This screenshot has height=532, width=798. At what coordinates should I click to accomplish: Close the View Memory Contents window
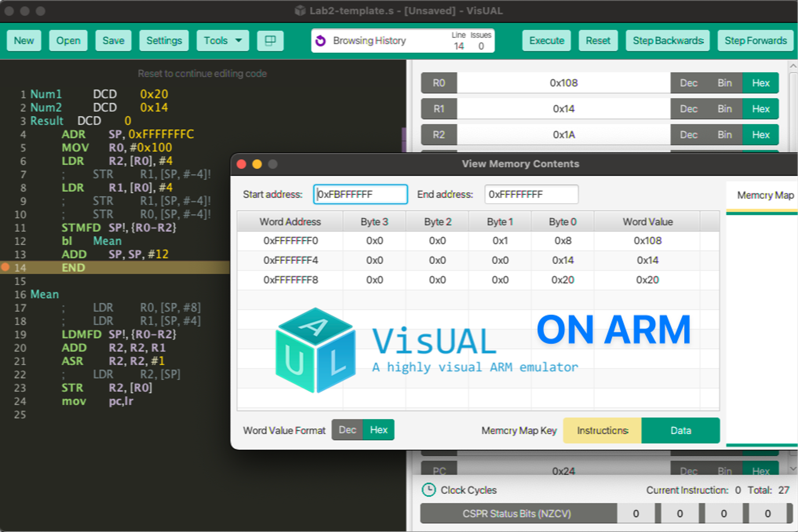(241, 164)
